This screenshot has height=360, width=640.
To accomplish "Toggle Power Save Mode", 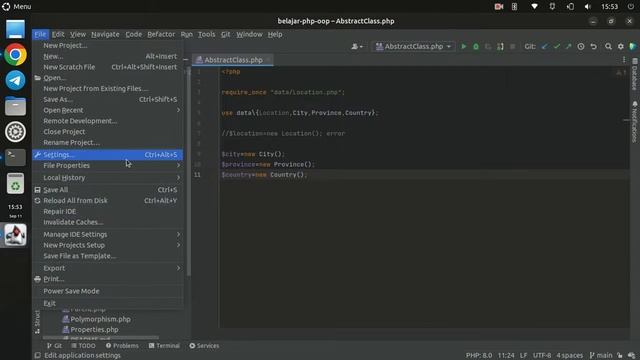I will coord(108,291).
